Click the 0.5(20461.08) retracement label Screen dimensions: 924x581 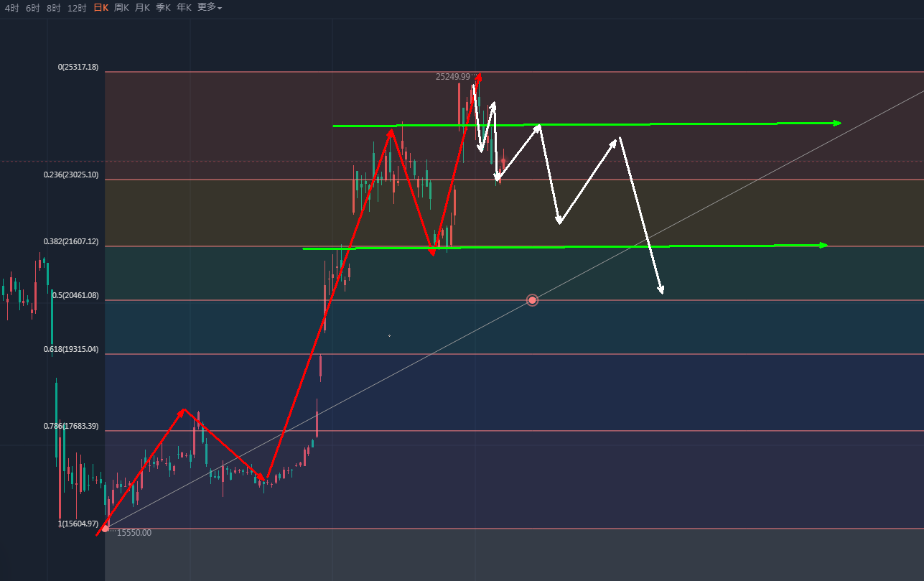[x=75, y=295]
